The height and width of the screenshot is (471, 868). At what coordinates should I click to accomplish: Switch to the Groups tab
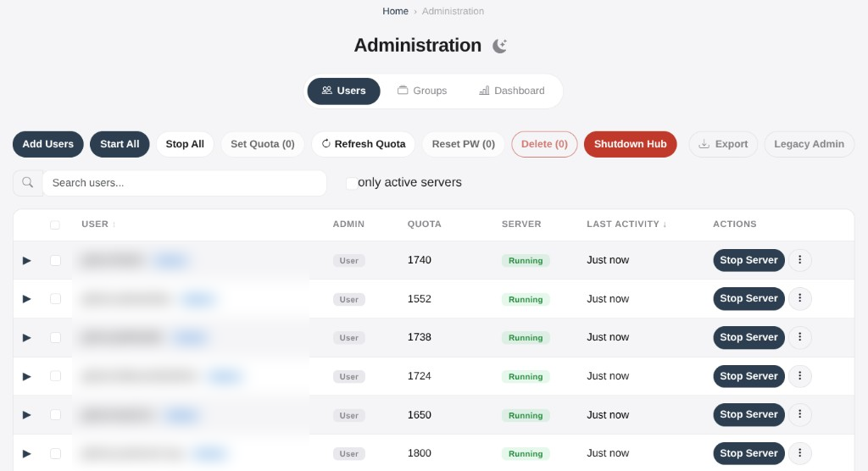click(x=422, y=91)
